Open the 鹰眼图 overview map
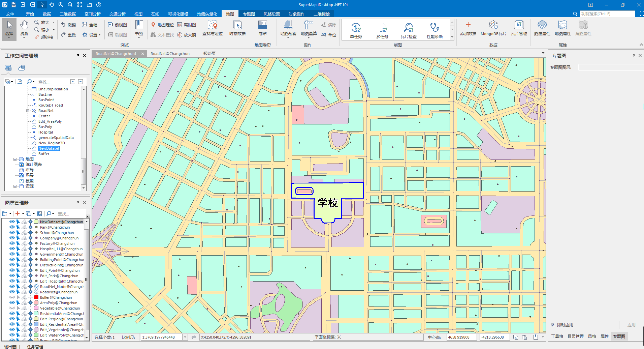 click(x=187, y=25)
